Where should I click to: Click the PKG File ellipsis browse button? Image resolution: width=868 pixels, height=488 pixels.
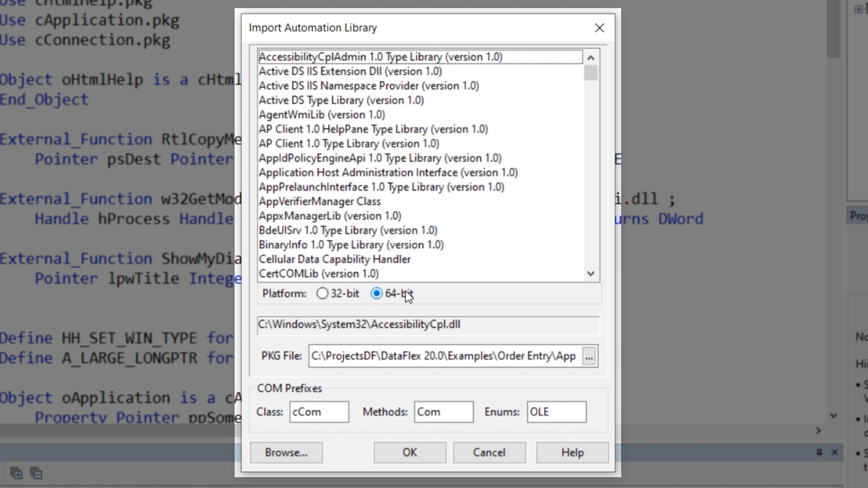click(589, 357)
